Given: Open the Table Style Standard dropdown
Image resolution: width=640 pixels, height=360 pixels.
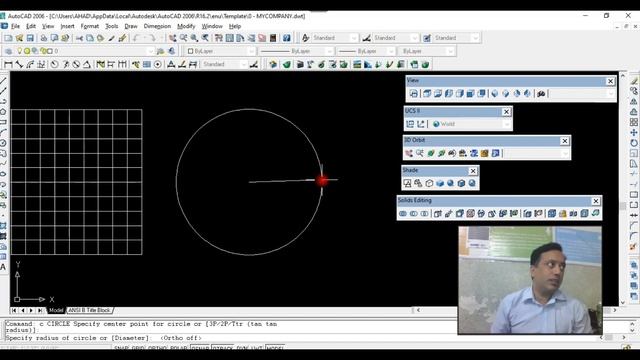Looking at the screenshot, I should click(x=476, y=38).
